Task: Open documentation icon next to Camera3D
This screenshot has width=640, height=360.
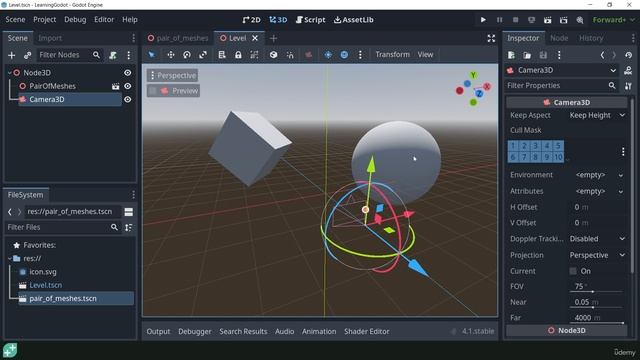Action: [628, 71]
